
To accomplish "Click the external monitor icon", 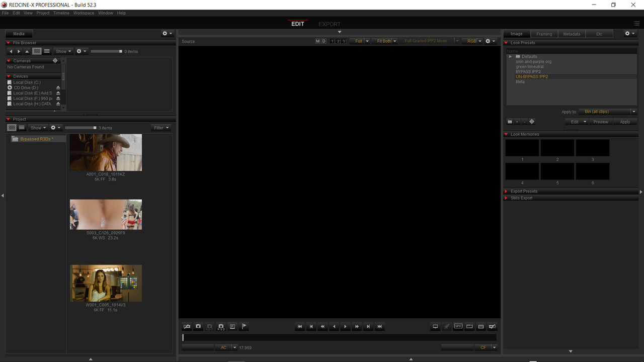I will (x=435, y=326).
